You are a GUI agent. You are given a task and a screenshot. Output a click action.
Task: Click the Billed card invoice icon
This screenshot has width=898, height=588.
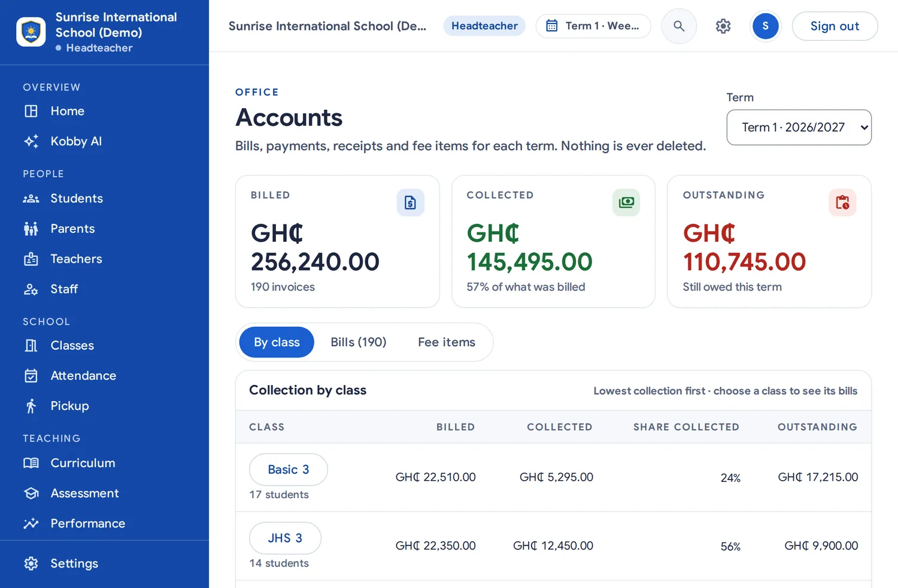tap(411, 202)
